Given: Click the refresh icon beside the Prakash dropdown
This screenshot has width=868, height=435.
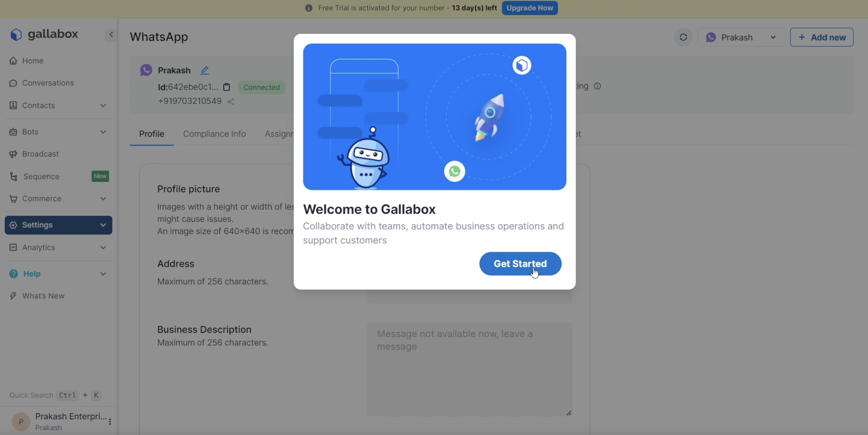Looking at the screenshot, I should (683, 37).
